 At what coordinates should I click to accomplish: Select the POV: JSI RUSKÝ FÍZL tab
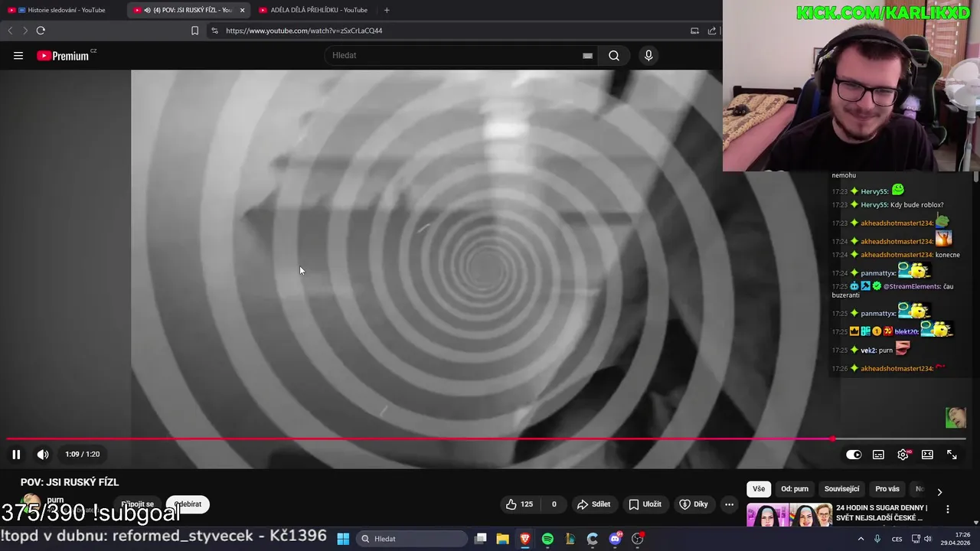188,10
